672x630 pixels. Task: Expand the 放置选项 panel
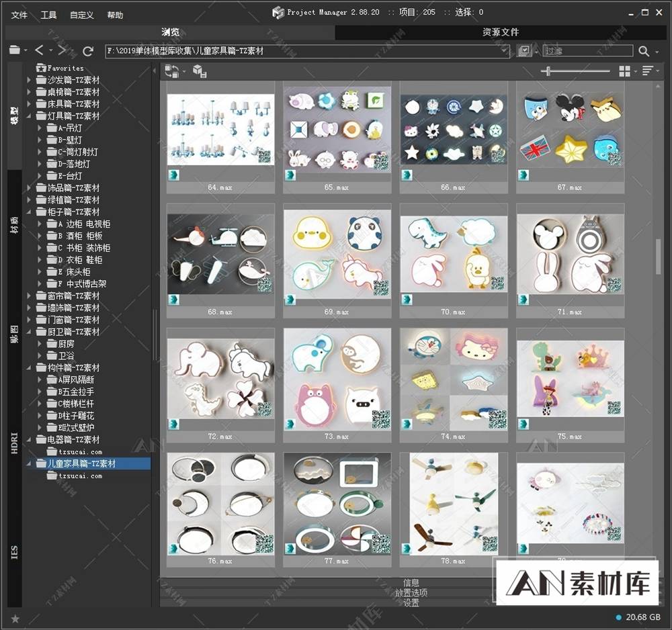(411, 593)
